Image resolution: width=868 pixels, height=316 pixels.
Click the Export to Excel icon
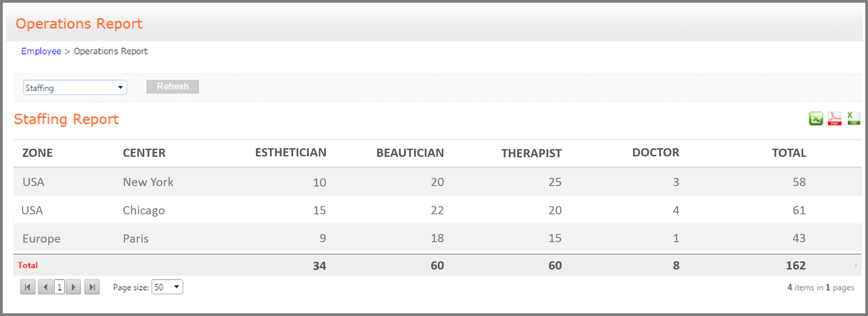tap(815, 119)
